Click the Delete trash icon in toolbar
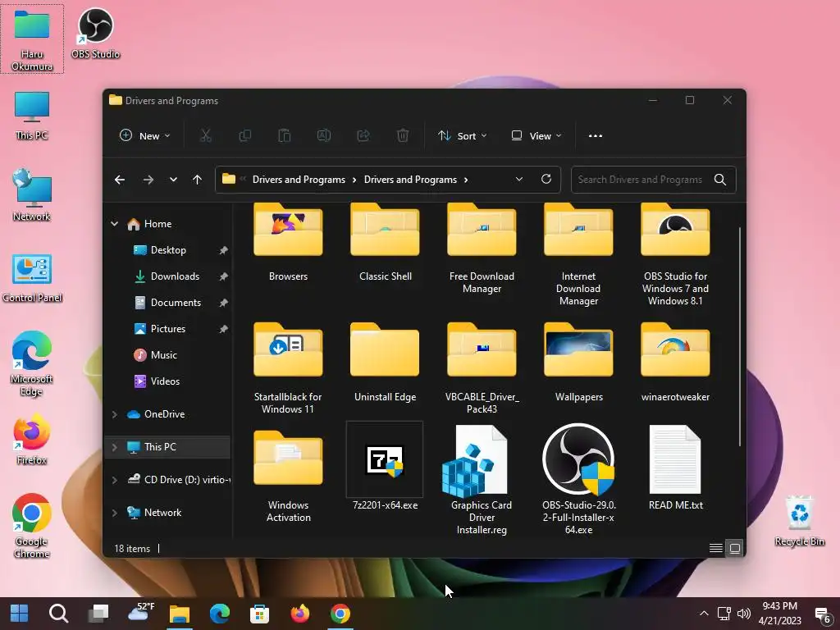840x630 pixels. [x=403, y=135]
